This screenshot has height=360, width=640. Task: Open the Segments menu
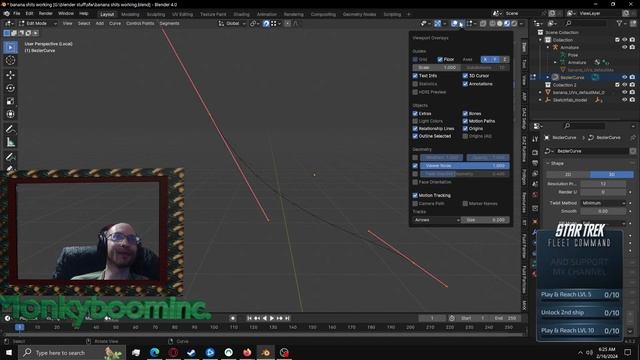[x=169, y=24]
